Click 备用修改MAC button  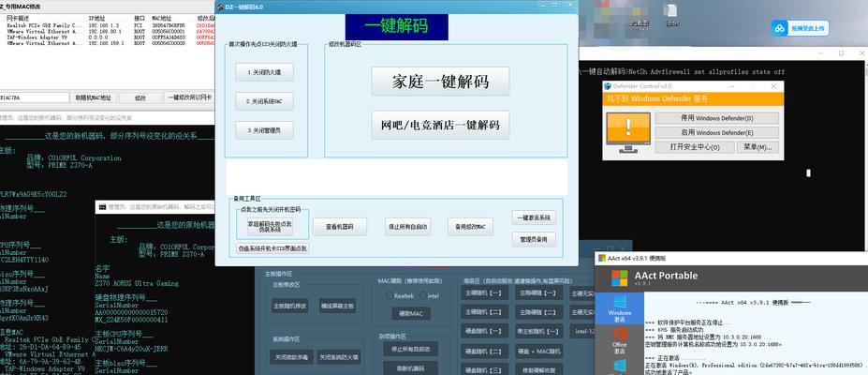coord(470,227)
